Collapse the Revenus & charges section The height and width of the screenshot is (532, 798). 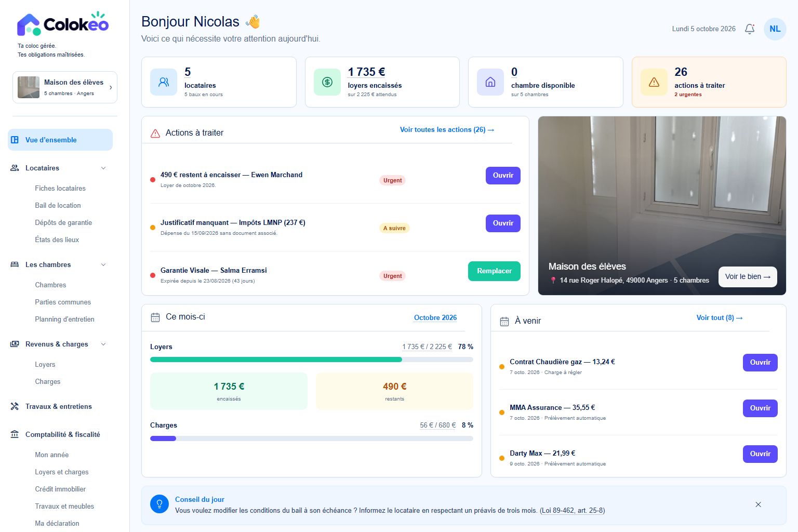[103, 344]
